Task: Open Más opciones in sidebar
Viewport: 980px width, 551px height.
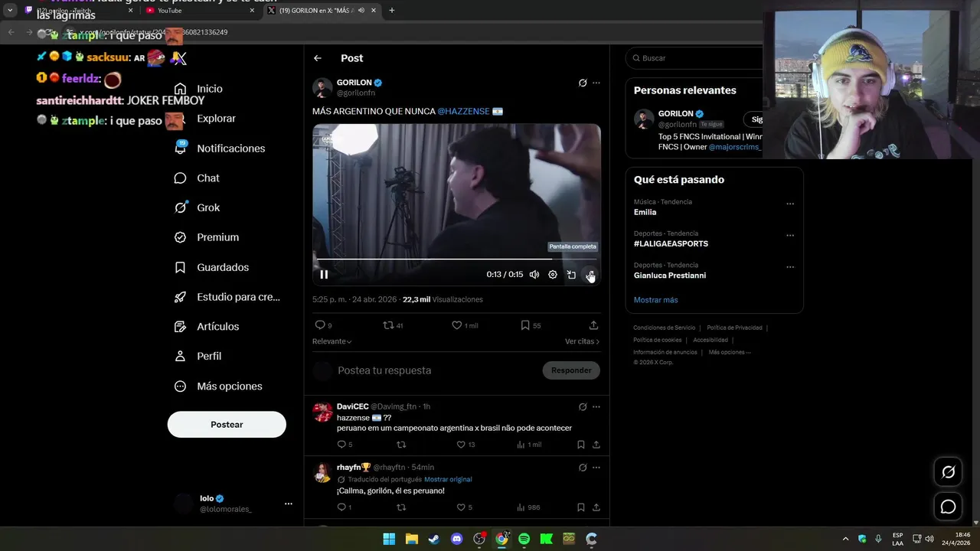Action: coord(218,386)
